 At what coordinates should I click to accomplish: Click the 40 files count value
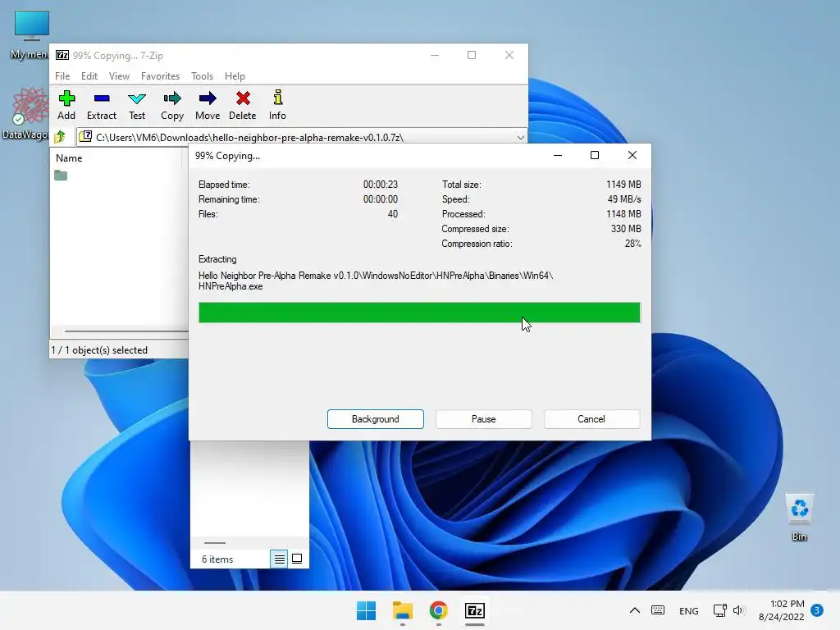point(393,214)
